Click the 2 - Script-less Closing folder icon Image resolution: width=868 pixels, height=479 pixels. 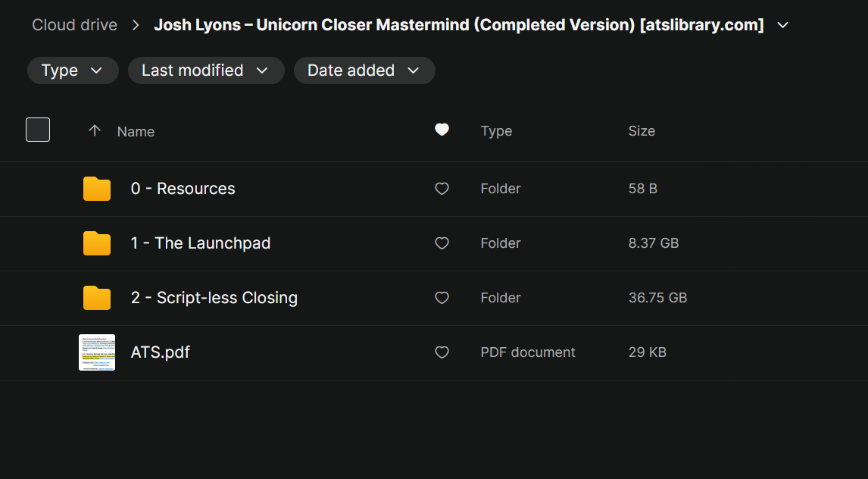point(97,298)
